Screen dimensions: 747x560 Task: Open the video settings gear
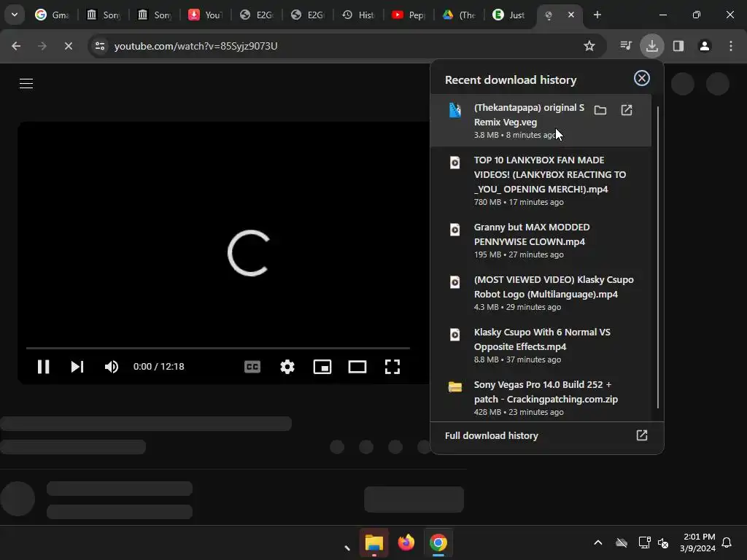[x=287, y=367]
